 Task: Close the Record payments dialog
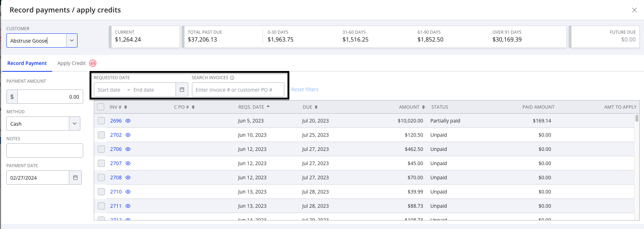point(634,10)
